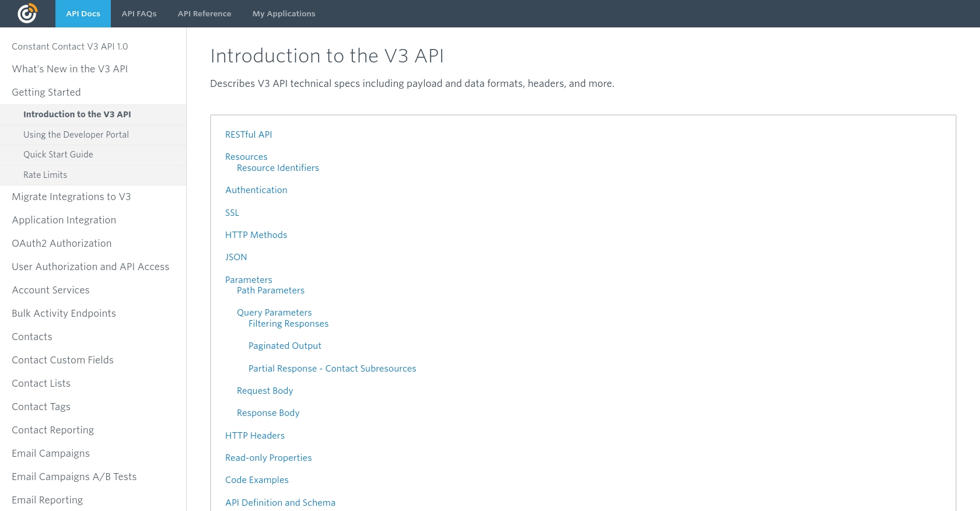Open the Filtering Responses link
The width and height of the screenshot is (980, 511).
pos(288,324)
